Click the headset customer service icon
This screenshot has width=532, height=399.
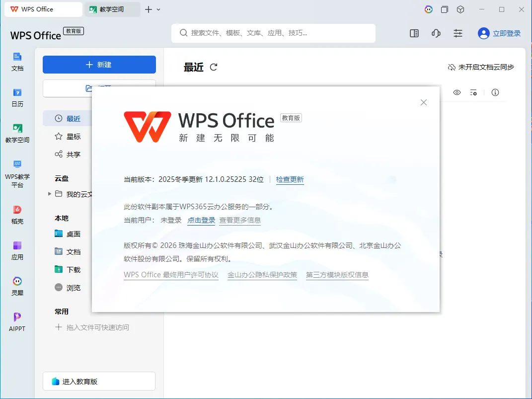click(436, 33)
